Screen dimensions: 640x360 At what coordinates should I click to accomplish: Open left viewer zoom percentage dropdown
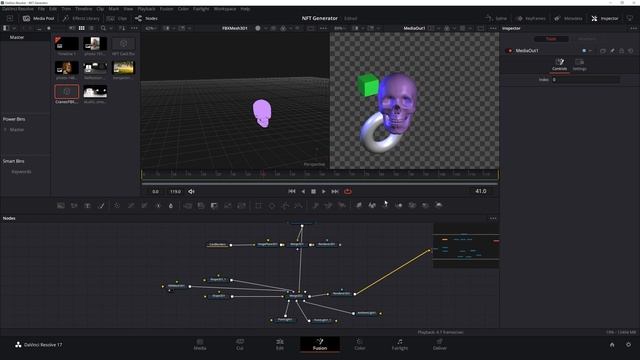152,28
